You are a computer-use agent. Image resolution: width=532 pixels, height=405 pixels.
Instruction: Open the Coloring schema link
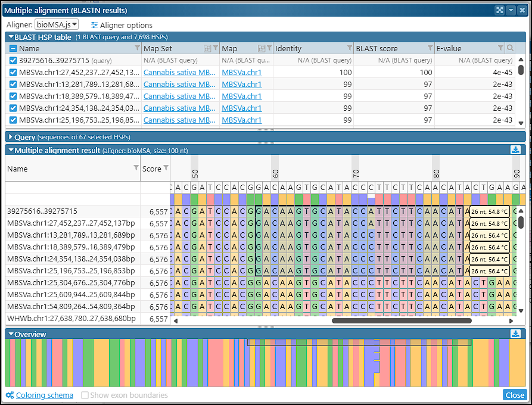pos(44,395)
